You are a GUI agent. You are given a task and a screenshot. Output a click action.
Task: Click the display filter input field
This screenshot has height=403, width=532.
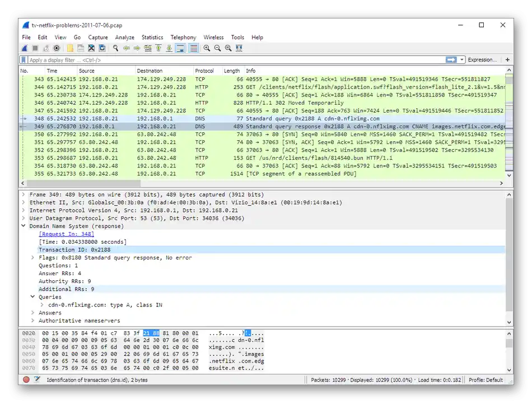coord(236,60)
